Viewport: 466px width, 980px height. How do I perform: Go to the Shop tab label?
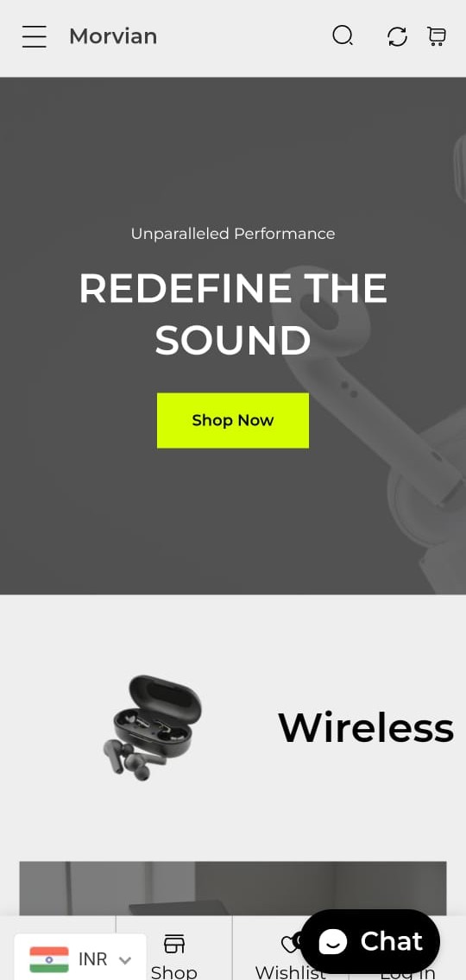click(174, 972)
